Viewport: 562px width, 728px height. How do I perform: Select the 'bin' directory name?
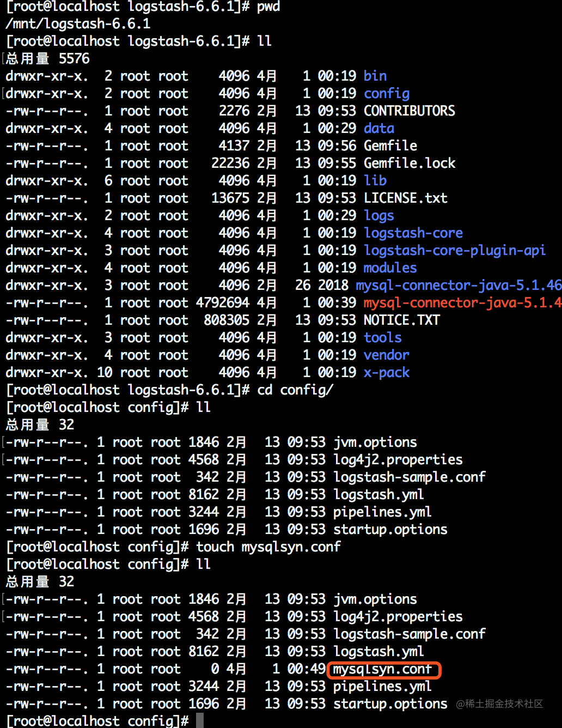click(x=375, y=76)
